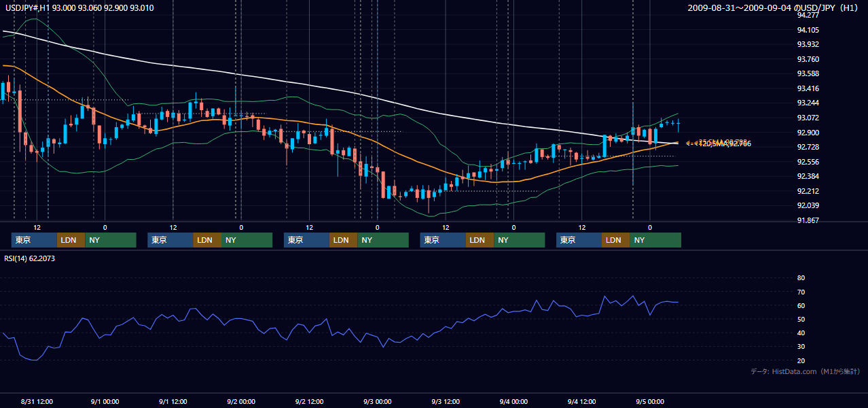Select the 2009-08-31～2009-09-04 USD/JPY header text

pos(774,8)
